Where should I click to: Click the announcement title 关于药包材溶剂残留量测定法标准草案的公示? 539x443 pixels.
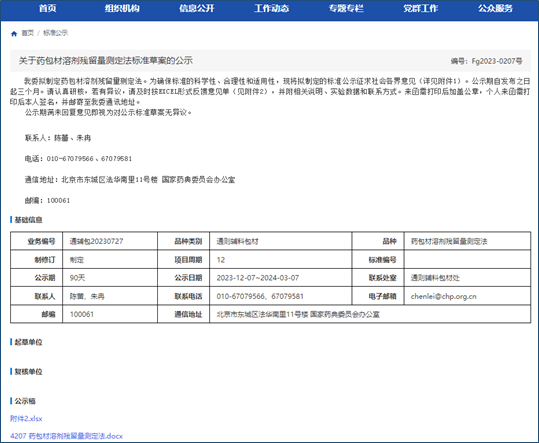106,61
